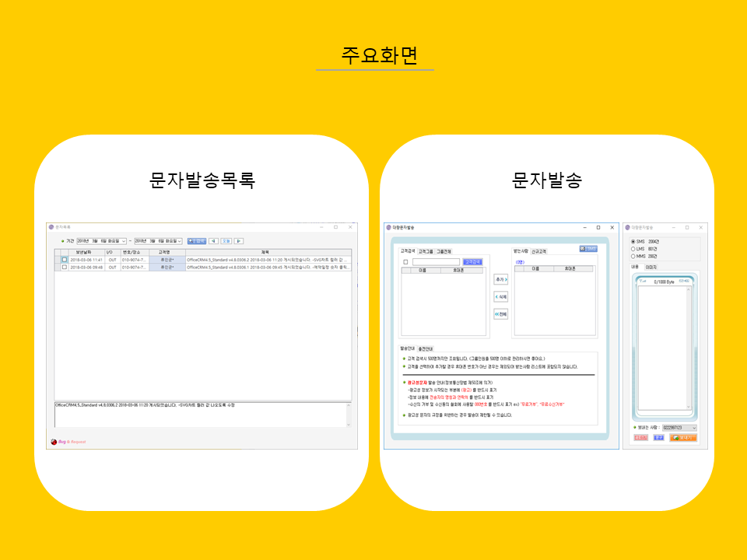
Task: Check the first message row checkbox
Action: click(x=65, y=260)
